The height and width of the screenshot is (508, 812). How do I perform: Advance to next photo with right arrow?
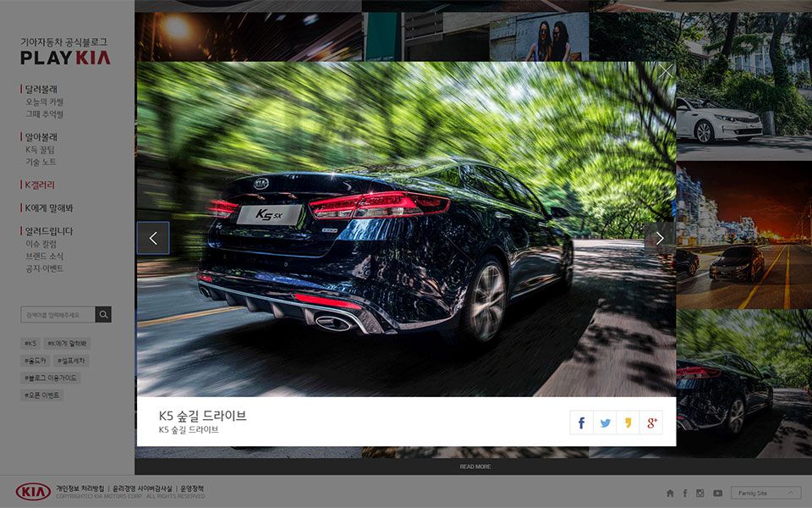pos(660,239)
